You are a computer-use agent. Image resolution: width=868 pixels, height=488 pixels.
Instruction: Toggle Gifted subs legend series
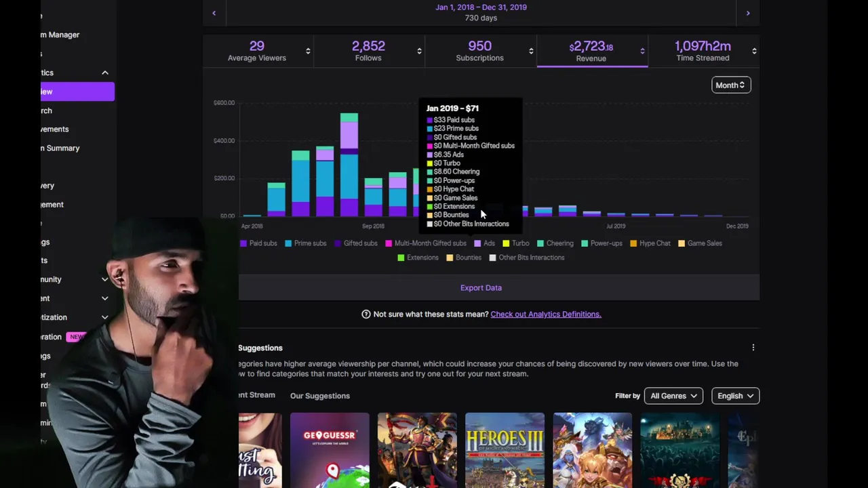(x=356, y=243)
